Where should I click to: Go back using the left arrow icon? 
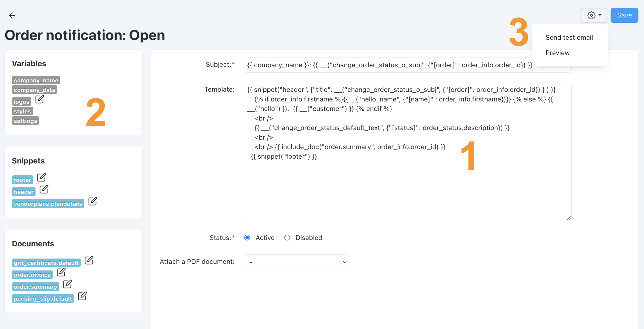(x=12, y=15)
